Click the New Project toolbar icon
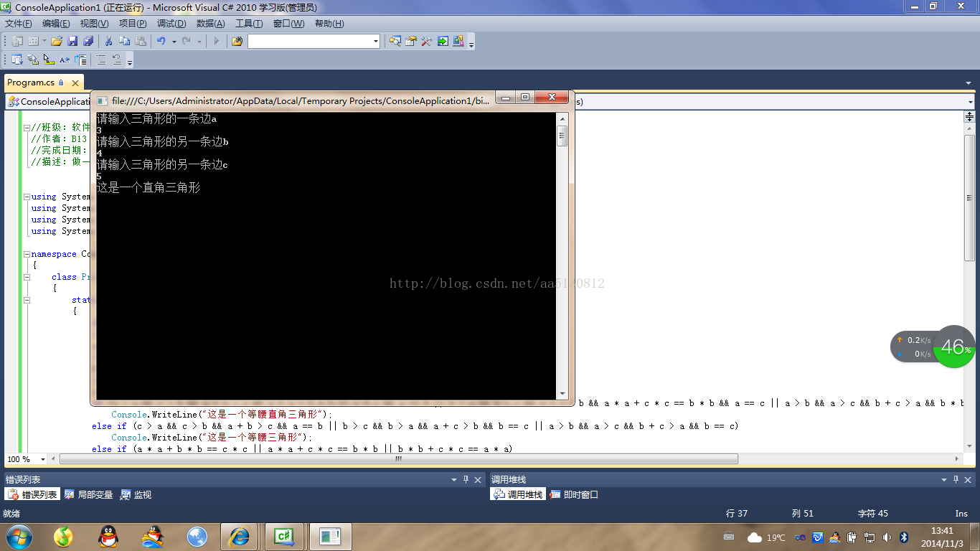980x551 pixels. 17,42
